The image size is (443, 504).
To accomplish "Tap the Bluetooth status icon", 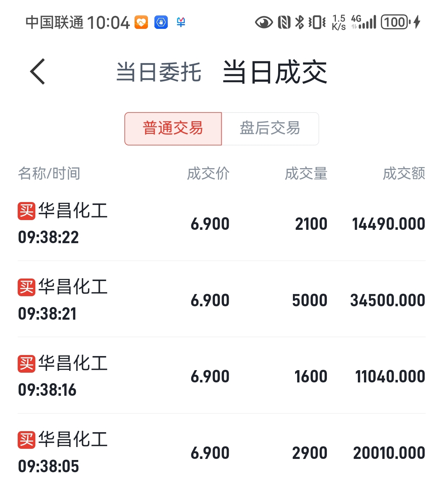I will pos(299,22).
